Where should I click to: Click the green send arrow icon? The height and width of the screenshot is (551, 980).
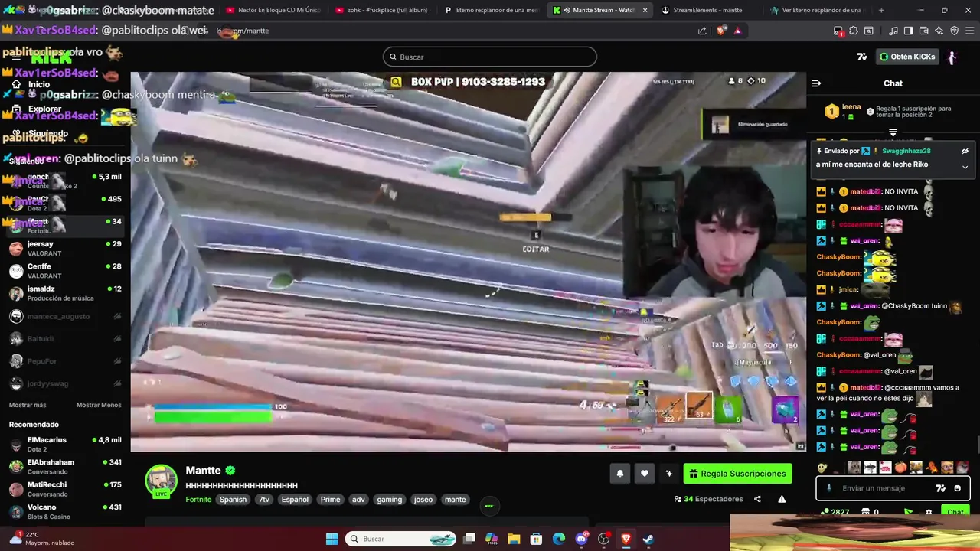tap(908, 513)
